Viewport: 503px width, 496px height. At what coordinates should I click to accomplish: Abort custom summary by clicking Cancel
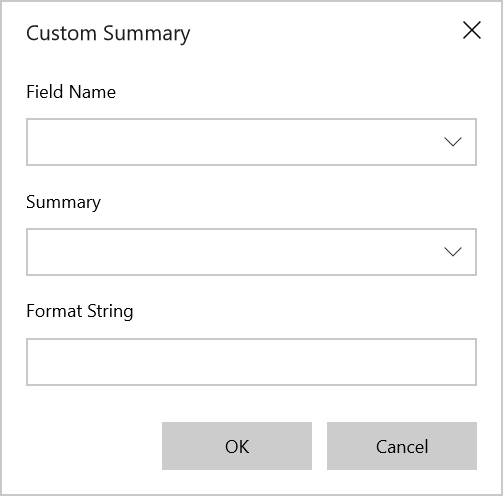point(402,446)
